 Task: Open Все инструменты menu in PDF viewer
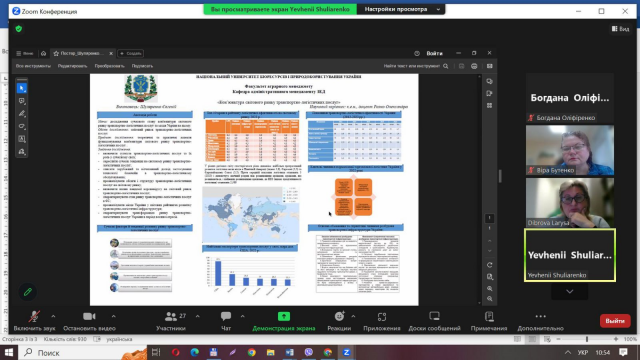[x=33, y=66]
